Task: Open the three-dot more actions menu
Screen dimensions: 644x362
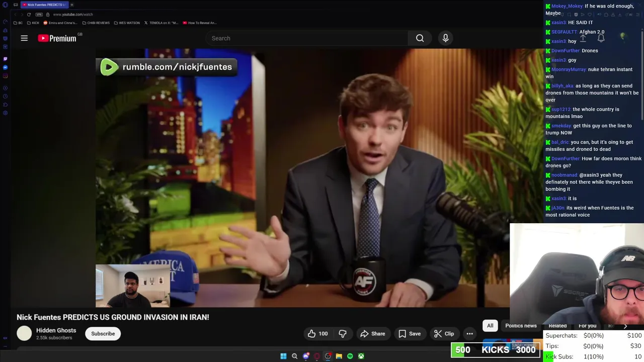Action: 469,334
